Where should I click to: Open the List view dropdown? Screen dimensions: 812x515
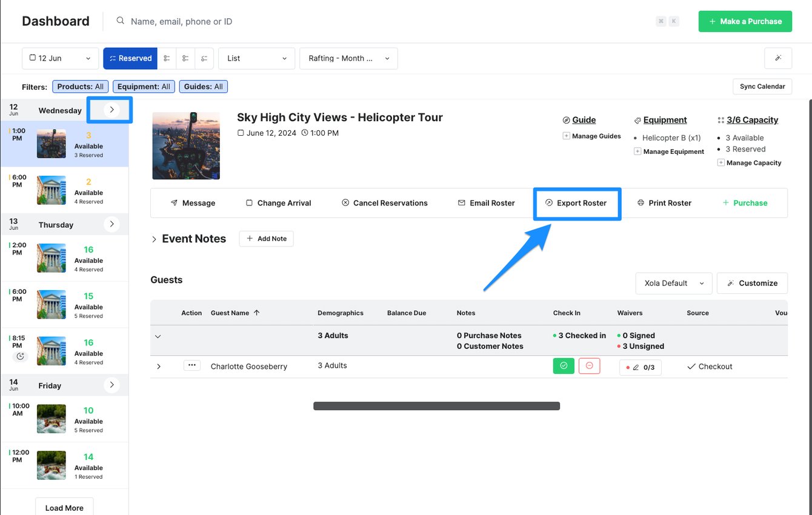[x=256, y=58]
